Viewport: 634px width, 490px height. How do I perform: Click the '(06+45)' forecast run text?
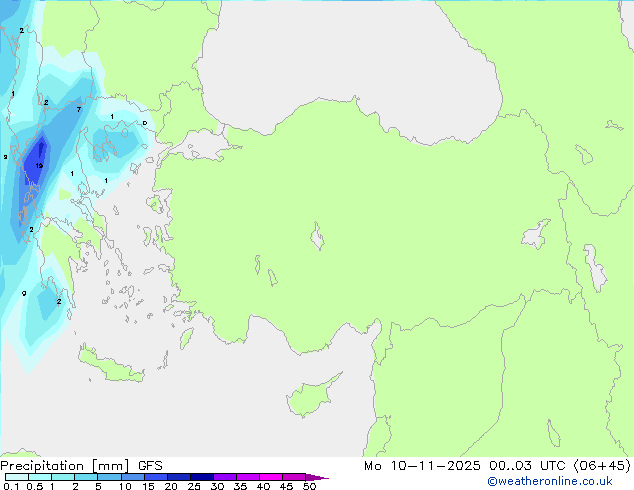(x=602, y=466)
